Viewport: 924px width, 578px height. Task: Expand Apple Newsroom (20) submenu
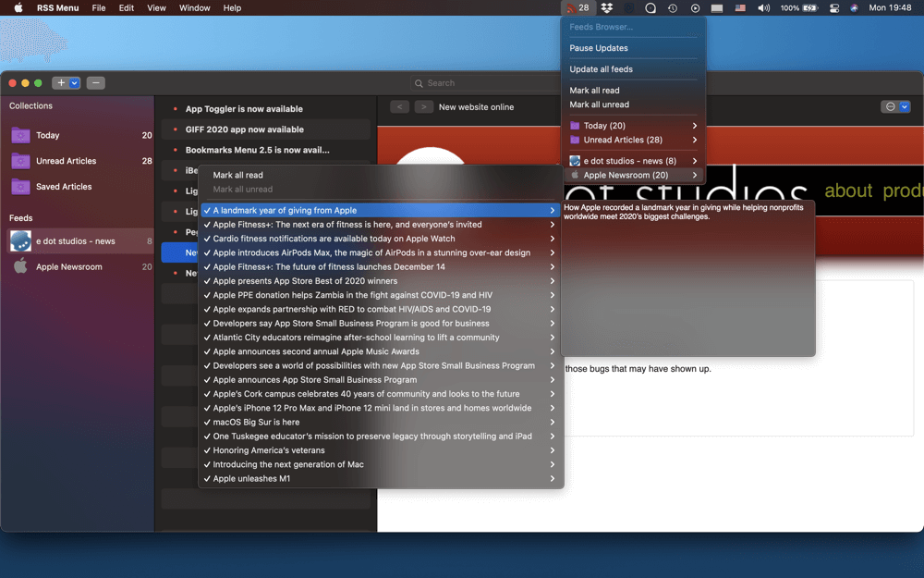coord(695,175)
